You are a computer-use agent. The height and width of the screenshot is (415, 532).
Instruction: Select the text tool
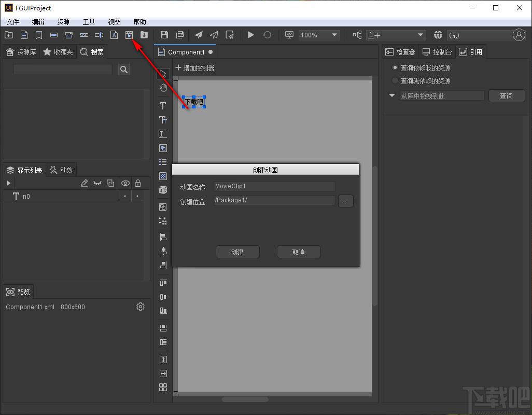pos(163,106)
